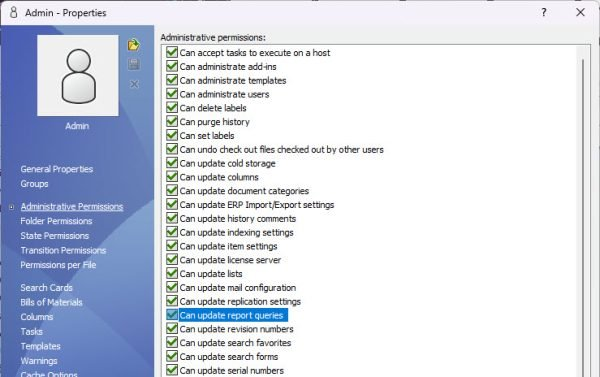Uncheck Can administrate templates
Image resolution: width=600 pixels, height=377 pixels.
(172, 80)
